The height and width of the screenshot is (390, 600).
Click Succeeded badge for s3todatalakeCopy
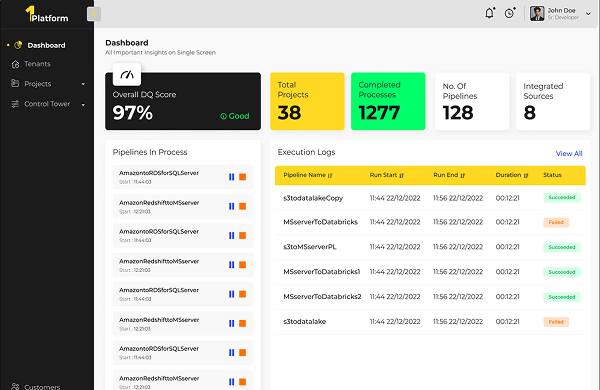coord(562,197)
